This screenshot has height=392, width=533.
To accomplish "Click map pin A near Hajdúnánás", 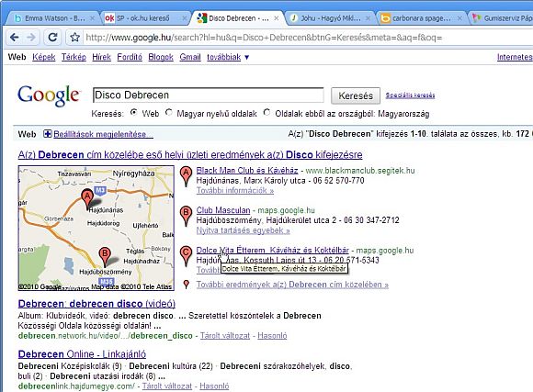I will [x=87, y=198].
